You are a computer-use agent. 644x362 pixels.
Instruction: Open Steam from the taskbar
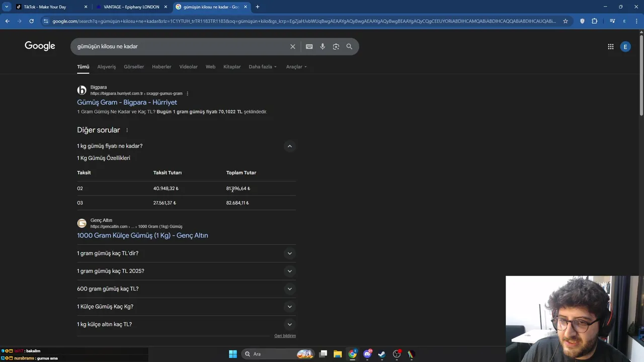(382, 354)
